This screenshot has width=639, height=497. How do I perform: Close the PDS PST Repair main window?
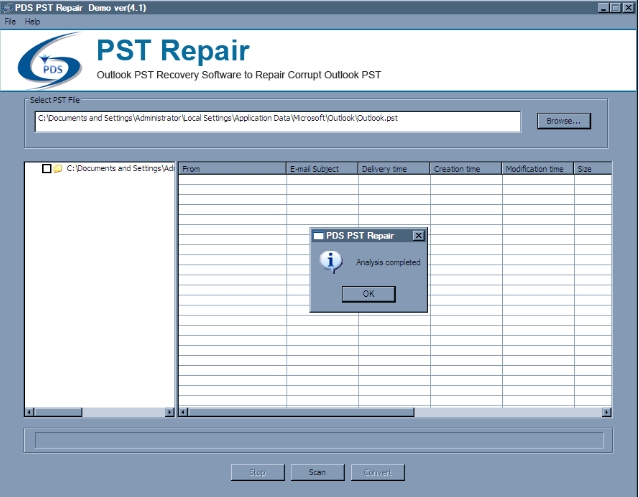[628, 7]
